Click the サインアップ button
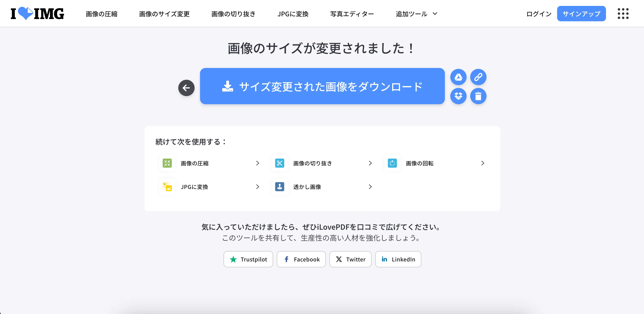The height and width of the screenshot is (314, 644). coord(581,14)
